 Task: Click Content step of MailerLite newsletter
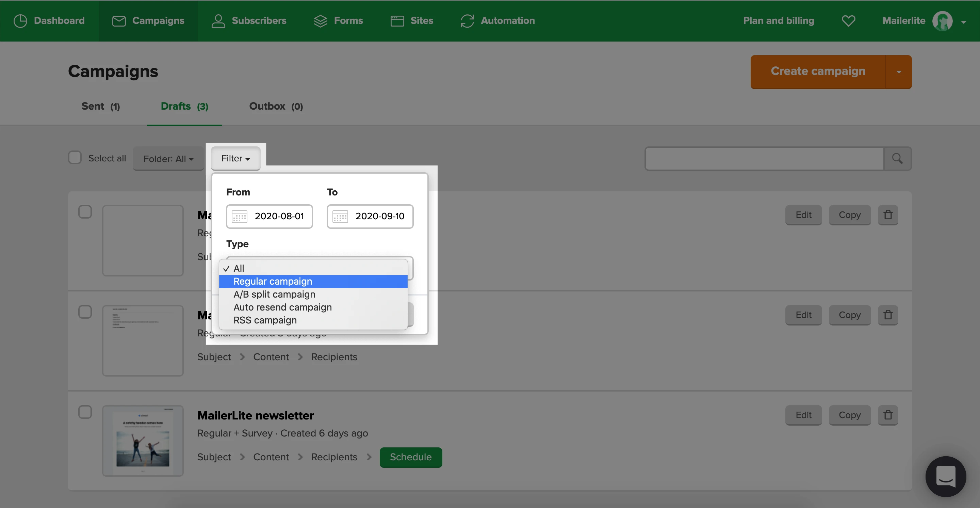tap(271, 457)
